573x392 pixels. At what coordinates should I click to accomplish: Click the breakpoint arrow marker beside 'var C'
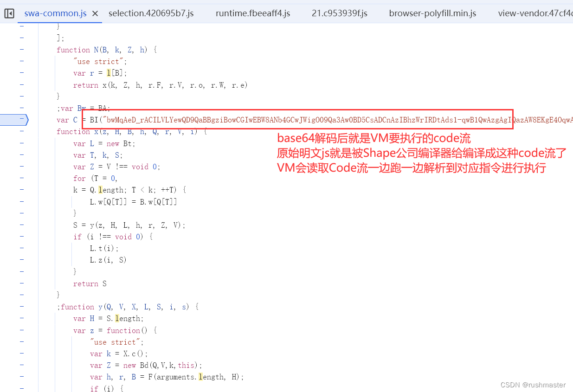[14, 120]
